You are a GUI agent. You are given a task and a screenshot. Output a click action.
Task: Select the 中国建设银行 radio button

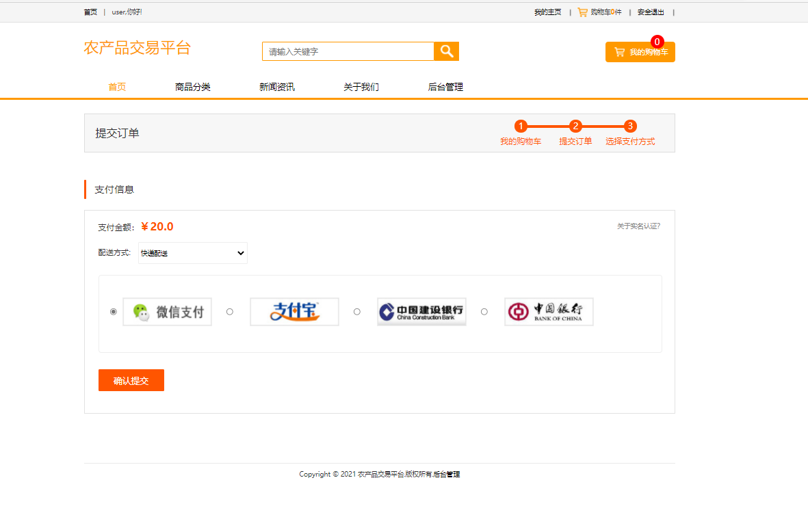pyautogui.click(x=357, y=312)
